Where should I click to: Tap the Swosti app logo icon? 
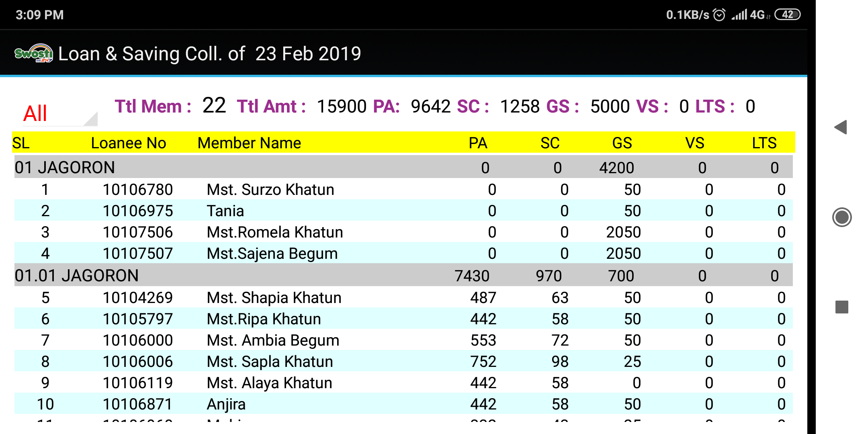(34, 53)
